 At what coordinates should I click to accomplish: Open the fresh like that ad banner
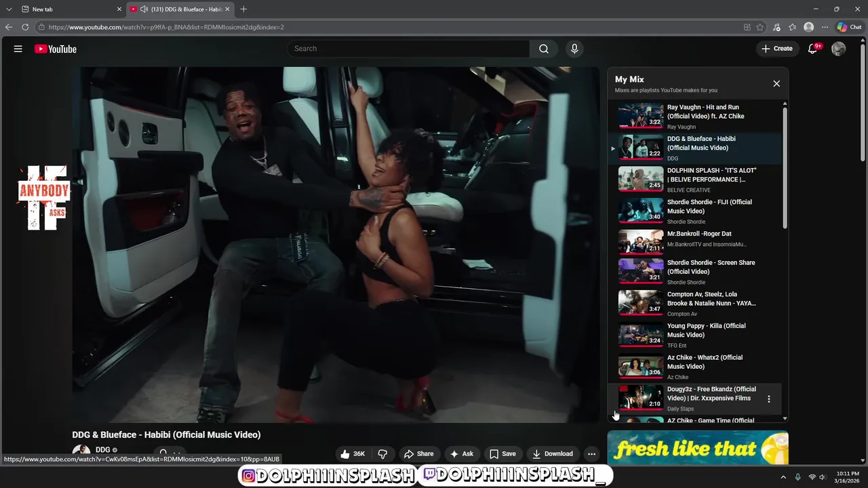click(x=698, y=448)
